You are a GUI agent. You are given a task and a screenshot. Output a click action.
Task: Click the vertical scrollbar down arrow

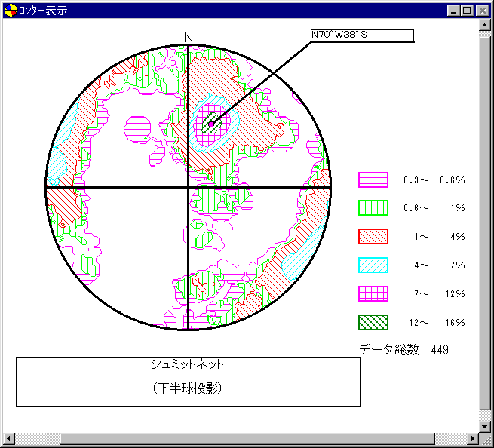[484, 427]
